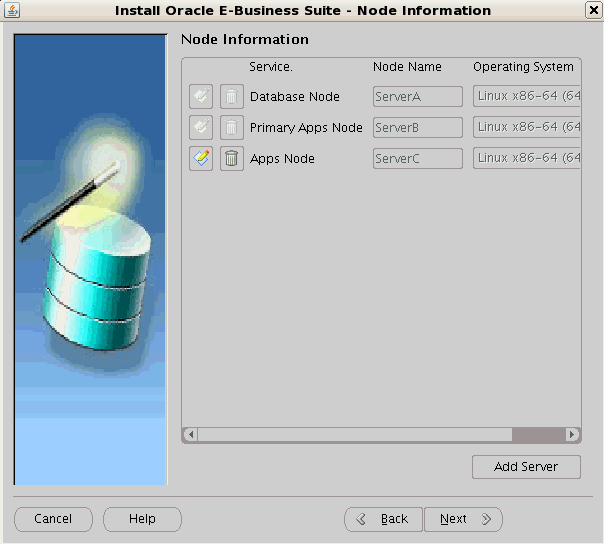This screenshot has width=604, height=544.
Task: Click the Node Information heading
Action: point(245,39)
